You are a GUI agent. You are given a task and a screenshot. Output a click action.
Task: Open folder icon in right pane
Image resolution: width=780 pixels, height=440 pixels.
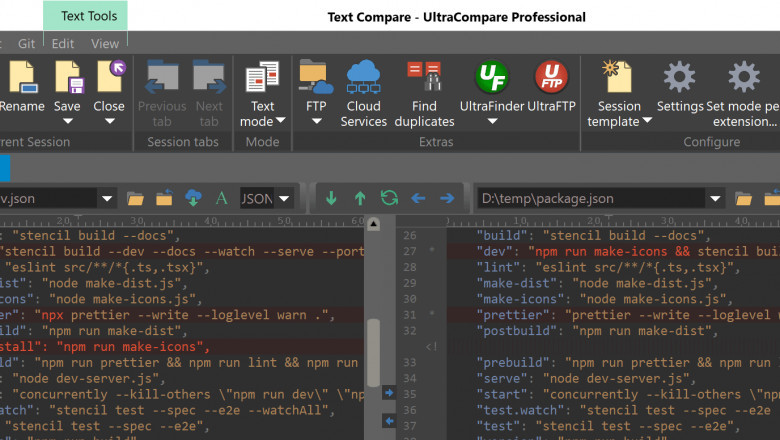(x=744, y=199)
